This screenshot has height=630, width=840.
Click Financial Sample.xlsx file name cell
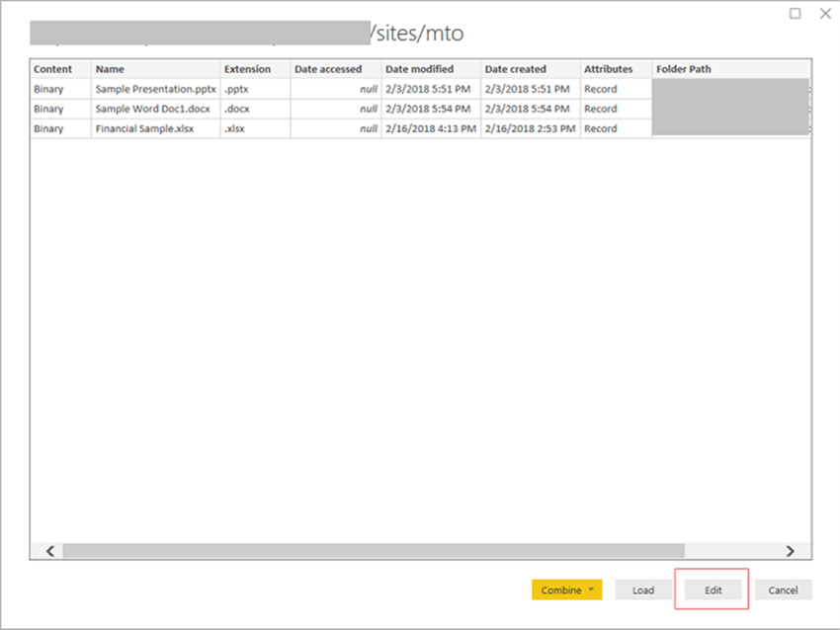(144, 128)
